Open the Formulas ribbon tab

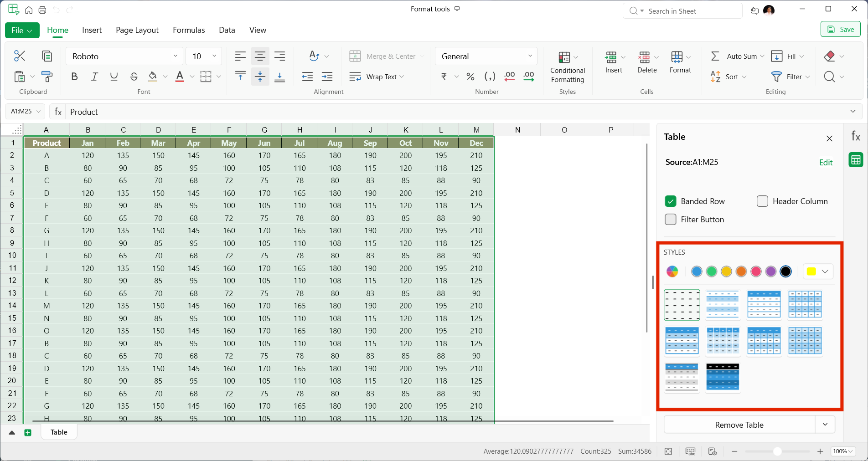point(189,30)
